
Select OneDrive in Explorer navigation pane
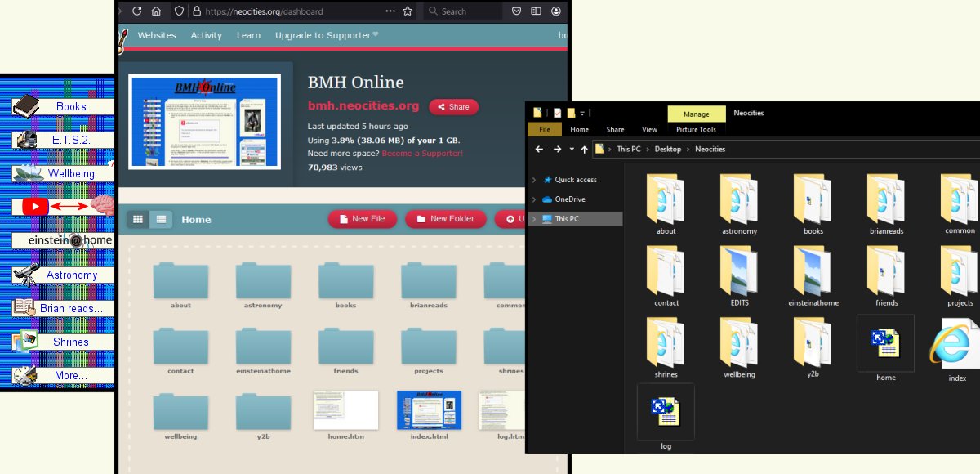[570, 199]
